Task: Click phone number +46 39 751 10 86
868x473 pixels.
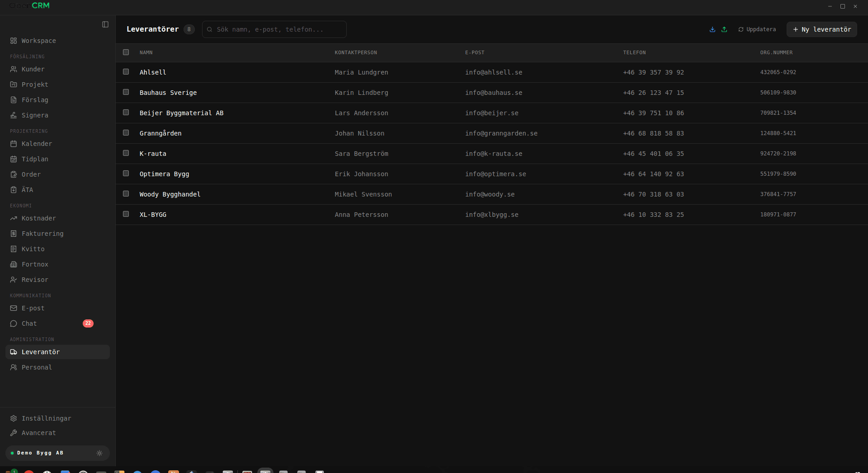Action: [x=653, y=113]
